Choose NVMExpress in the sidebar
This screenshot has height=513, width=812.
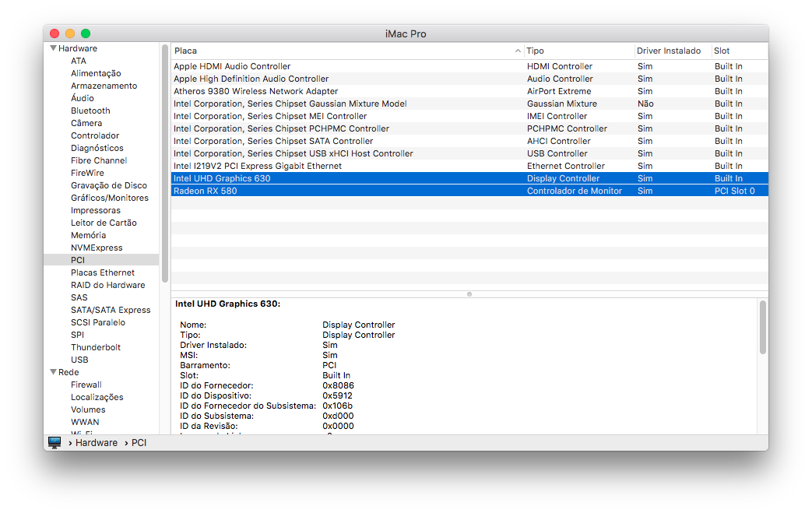pyautogui.click(x=97, y=248)
